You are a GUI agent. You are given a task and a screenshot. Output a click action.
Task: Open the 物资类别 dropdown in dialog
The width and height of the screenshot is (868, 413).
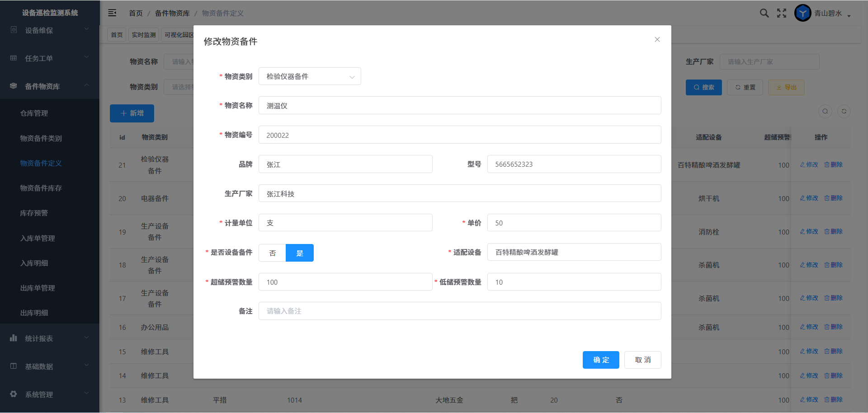(310, 77)
